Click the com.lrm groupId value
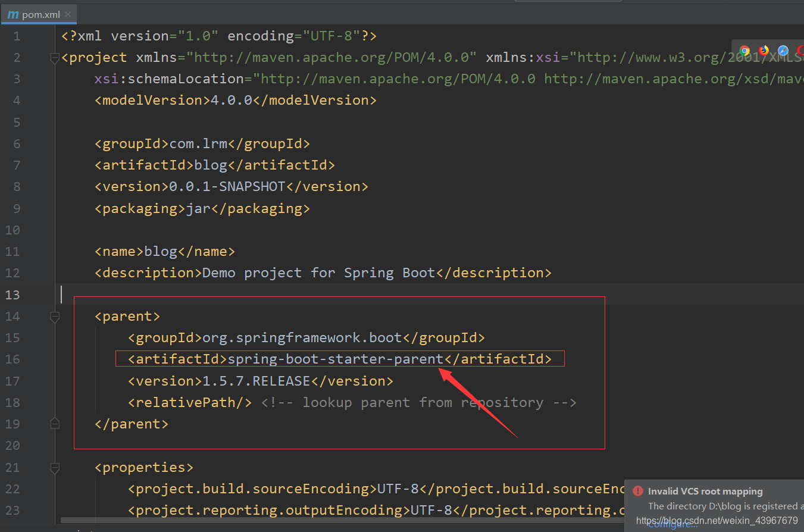 coord(199,143)
